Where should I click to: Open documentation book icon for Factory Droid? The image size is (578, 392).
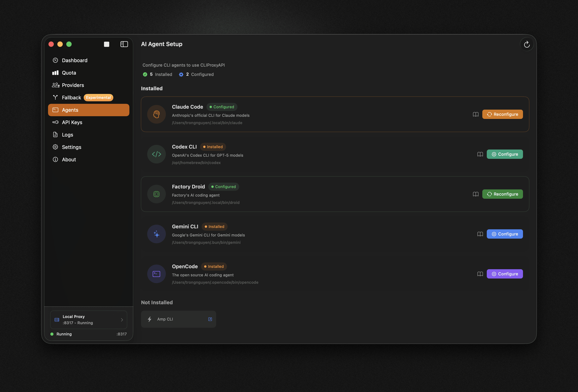(x=476, y=194)
